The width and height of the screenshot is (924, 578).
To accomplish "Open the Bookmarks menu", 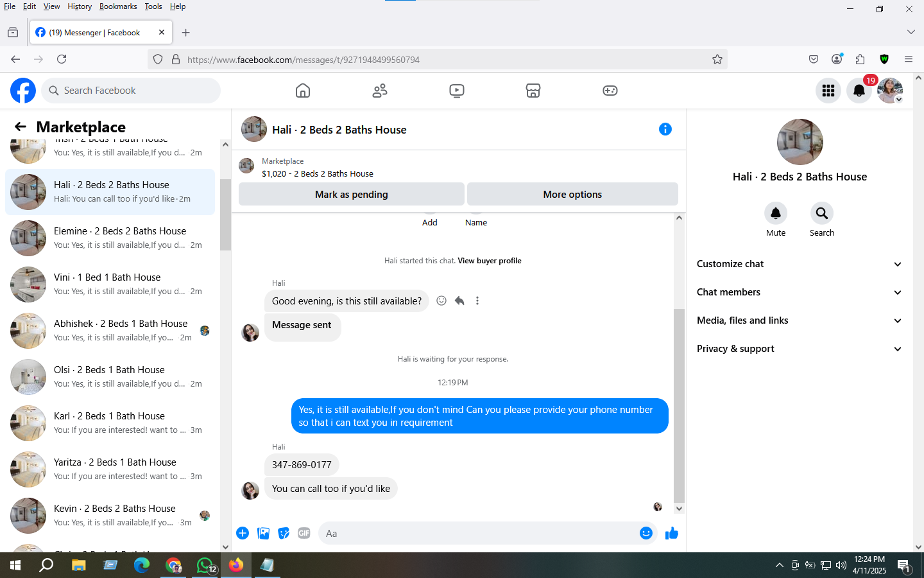I will [x=118, y=6].
